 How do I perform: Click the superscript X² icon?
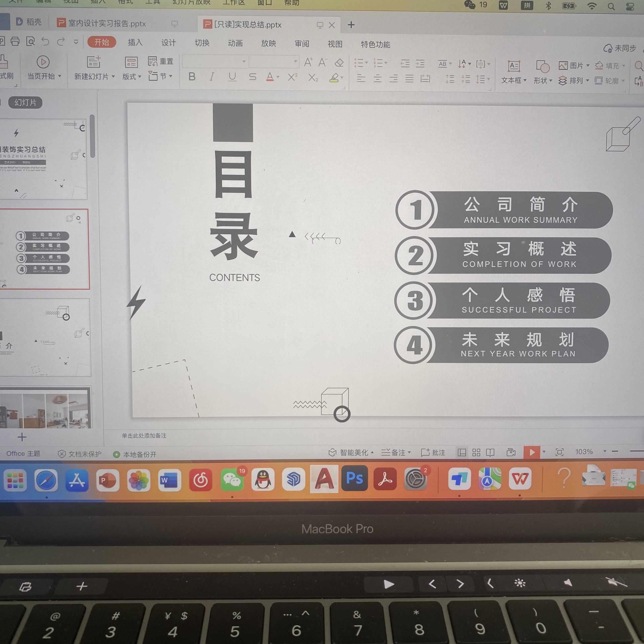[292, 77]
